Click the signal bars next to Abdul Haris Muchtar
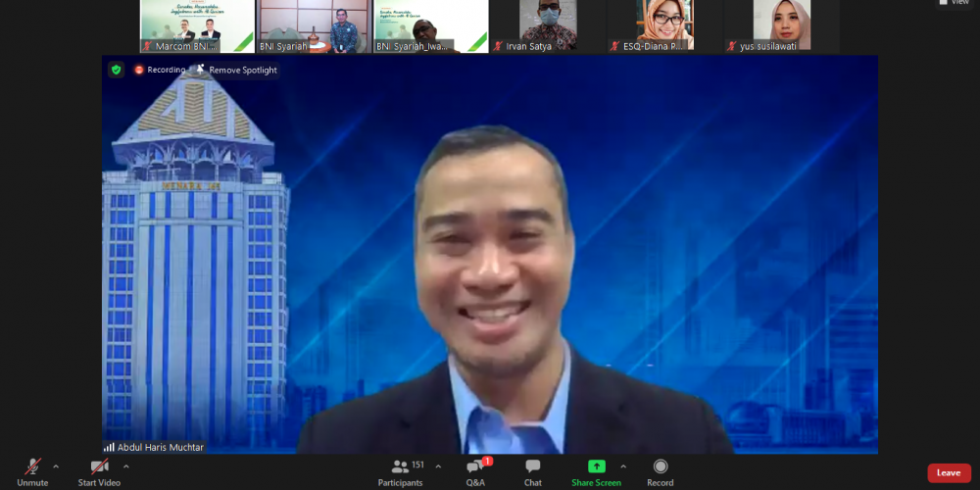Image resolution: width=980 pixels, height=490 pixels. click(x=109, y=447)
